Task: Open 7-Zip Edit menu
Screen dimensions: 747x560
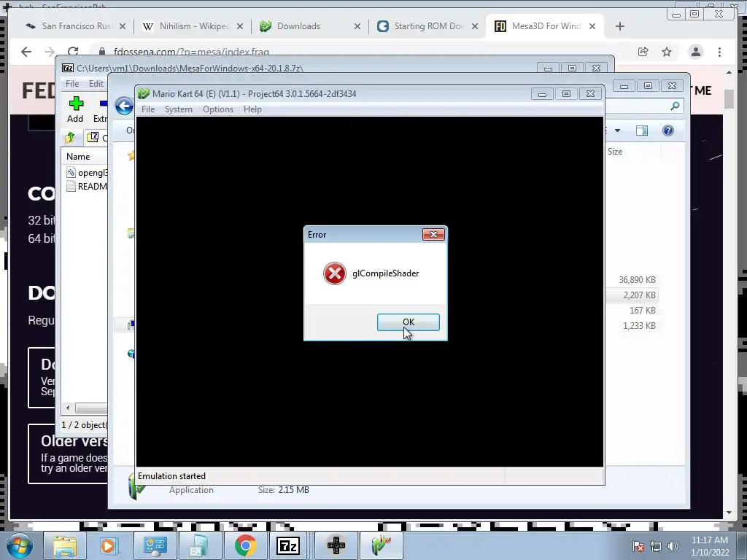Action: [96, 83]
